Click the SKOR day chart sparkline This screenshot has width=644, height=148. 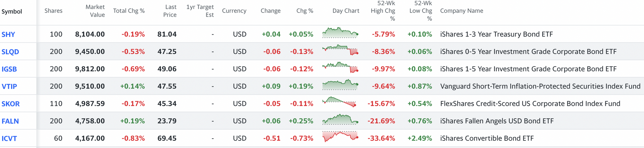pyautogui.click(x=340, y=102)
